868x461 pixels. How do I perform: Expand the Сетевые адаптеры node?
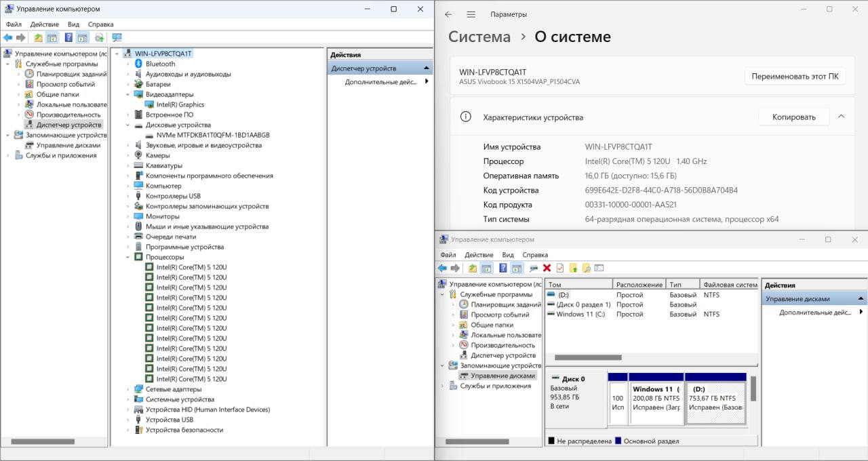click(127, 389)
